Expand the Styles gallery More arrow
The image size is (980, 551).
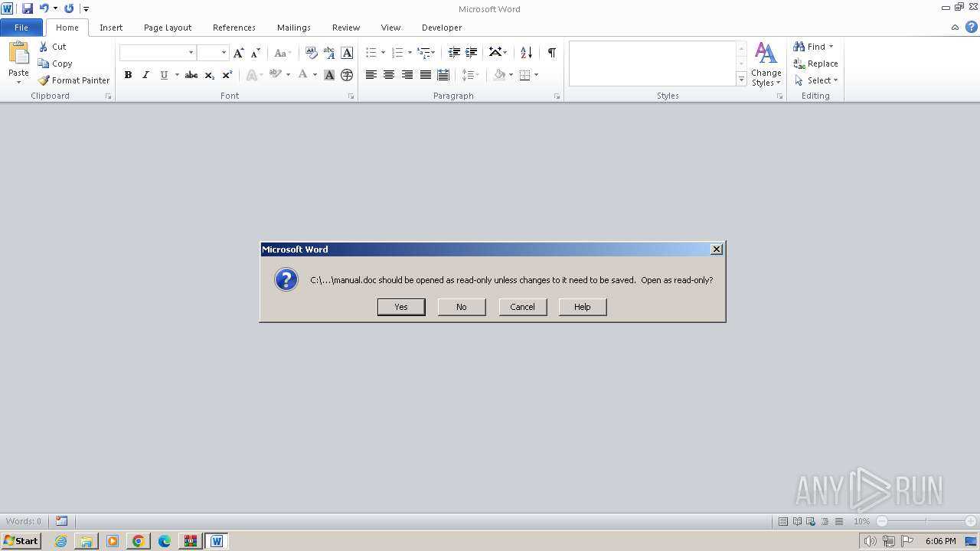coord(741,80)
